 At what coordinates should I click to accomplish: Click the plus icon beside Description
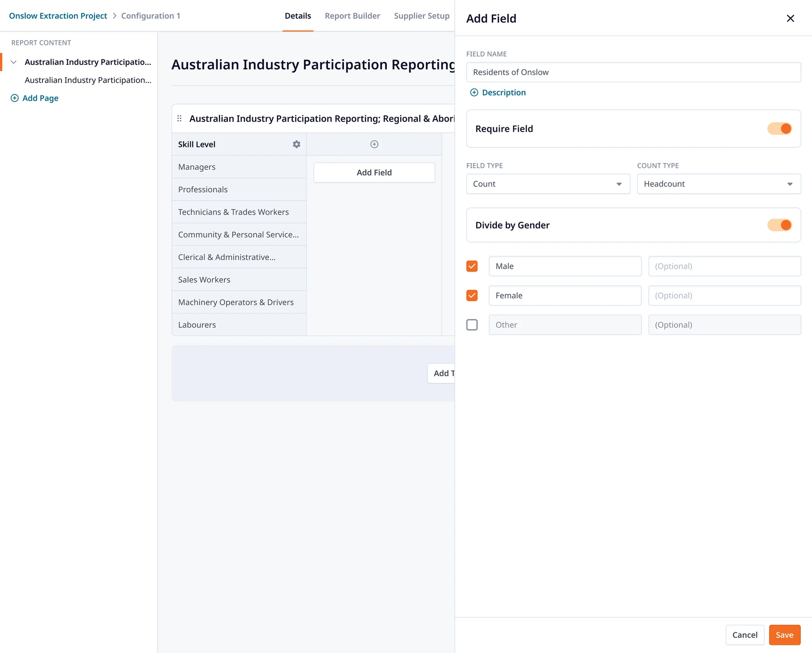coord(474,93)
